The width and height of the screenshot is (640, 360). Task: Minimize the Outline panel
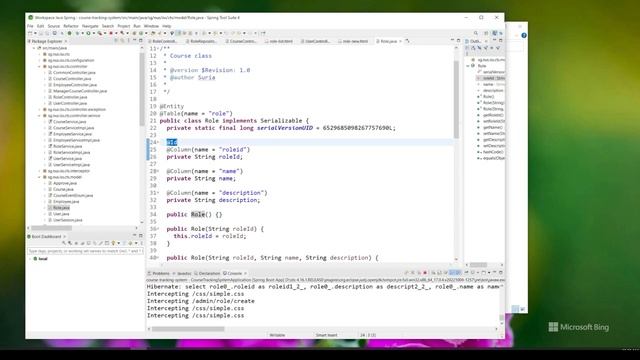click(x=495, y=41)
